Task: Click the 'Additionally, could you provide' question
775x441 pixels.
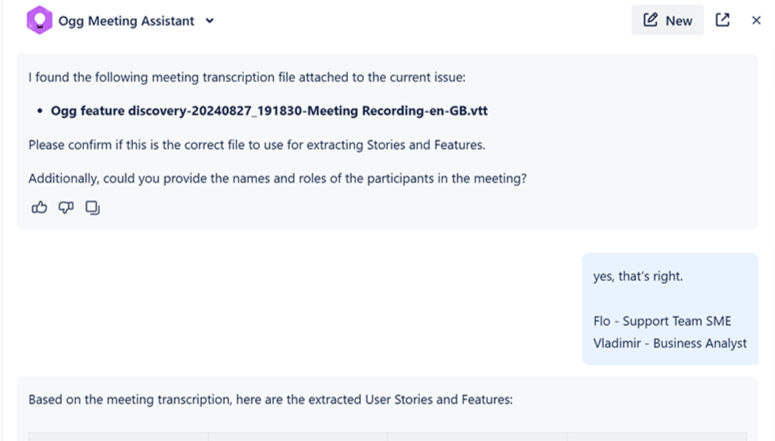Action: 277,178
